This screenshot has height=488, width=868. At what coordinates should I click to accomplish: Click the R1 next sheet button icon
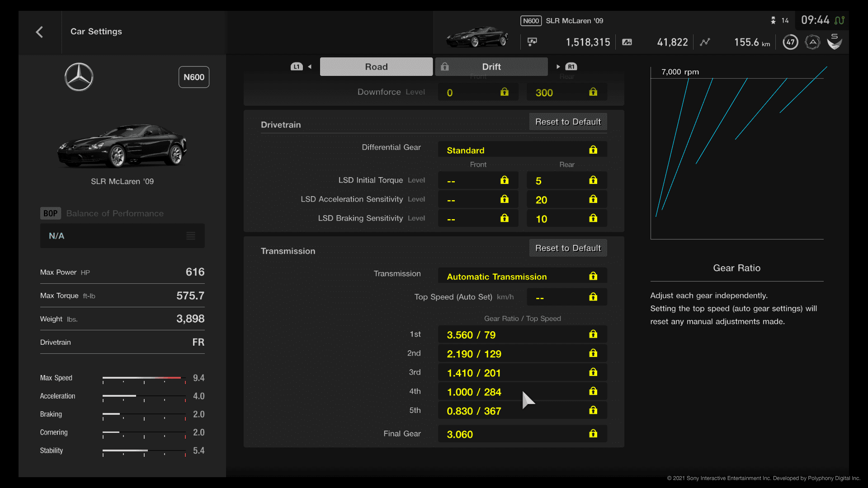[x=571, y=67]
